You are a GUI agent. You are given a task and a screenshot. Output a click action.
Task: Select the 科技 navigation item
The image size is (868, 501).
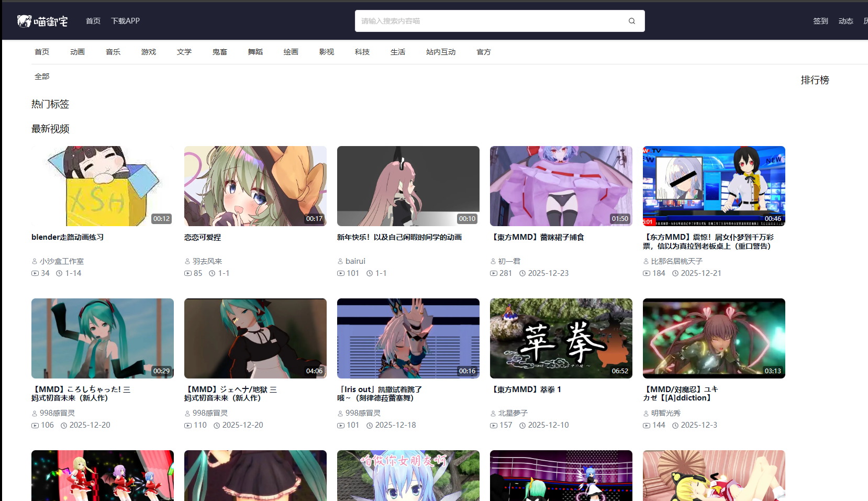point(362,52)
